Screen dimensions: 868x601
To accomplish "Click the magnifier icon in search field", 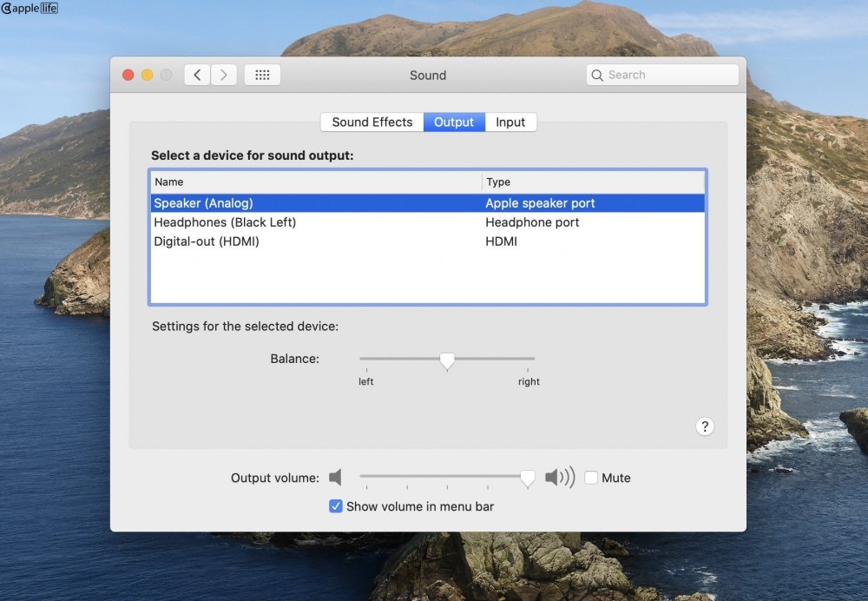I will [597, 76].
